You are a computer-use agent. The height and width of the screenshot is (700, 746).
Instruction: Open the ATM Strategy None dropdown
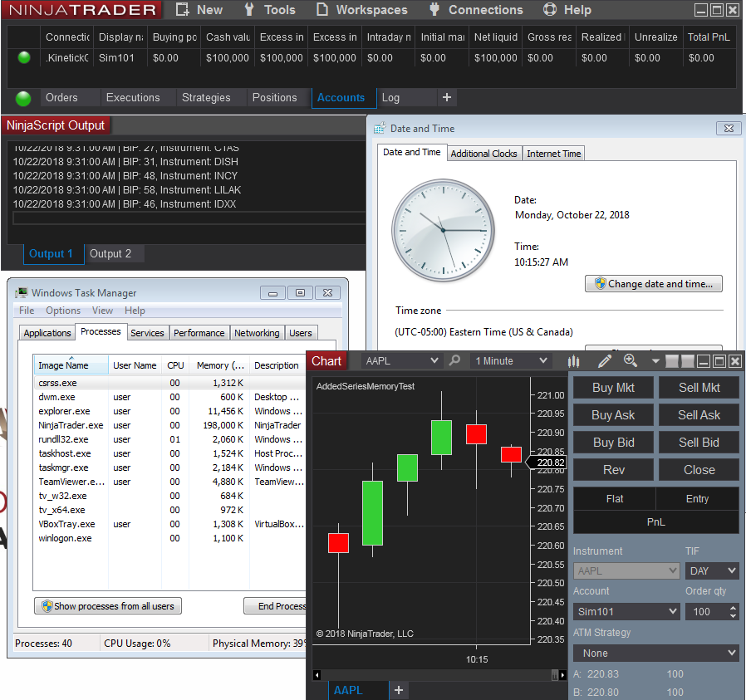(x=656, y=653)
